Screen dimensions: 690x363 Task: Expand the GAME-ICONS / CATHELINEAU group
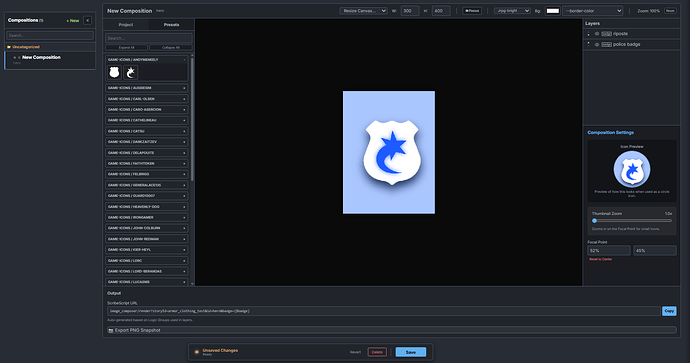[x=147, y=120]
